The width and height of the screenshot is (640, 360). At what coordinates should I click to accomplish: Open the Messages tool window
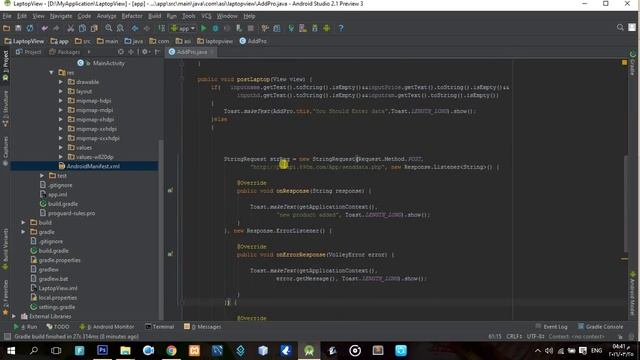[x=202, y=327]
